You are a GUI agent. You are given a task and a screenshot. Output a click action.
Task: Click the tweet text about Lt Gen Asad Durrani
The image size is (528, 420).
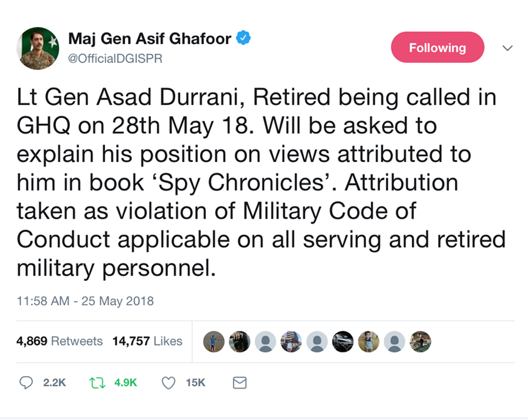pyautogui.click(x=258, y=183)
